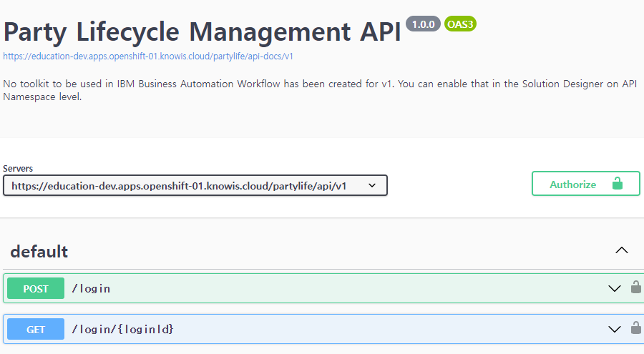The width and height of the screenshot is (644, 354).
Task: Toggle the default tag section heading
Action: coord(39,251)
